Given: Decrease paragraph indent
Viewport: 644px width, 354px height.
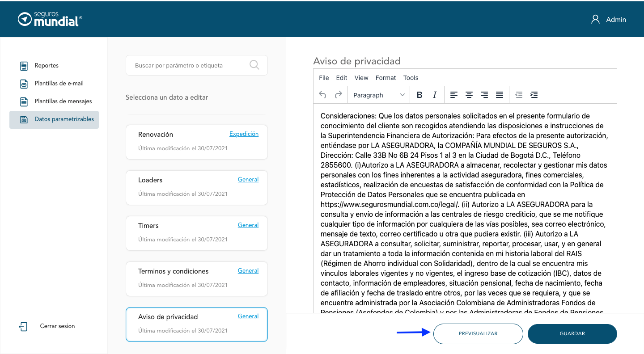Looking at the screenshot, I should [519, 95].
